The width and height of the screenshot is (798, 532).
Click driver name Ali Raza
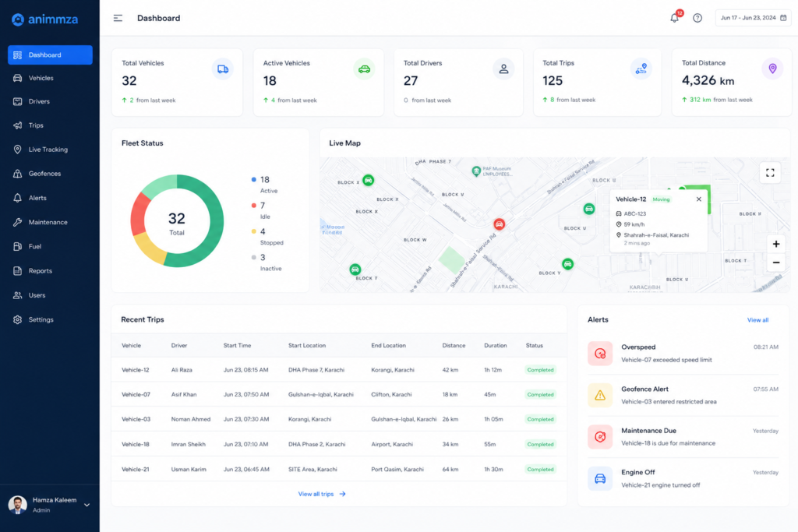pyautogui.click(x=182, y=370)
